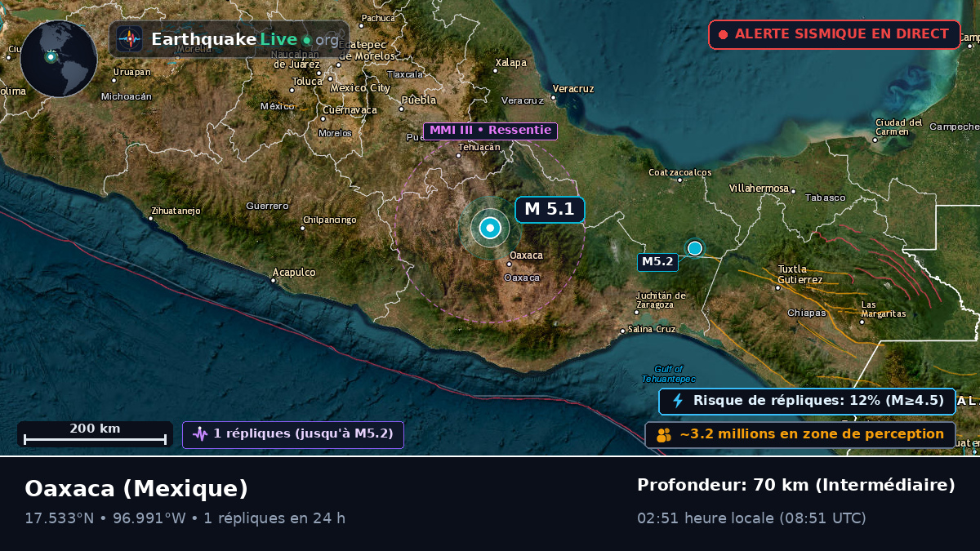Open the ALERTE SISMIQUE EN DIRECT badge
980x551 pixels.
[835, 35]
